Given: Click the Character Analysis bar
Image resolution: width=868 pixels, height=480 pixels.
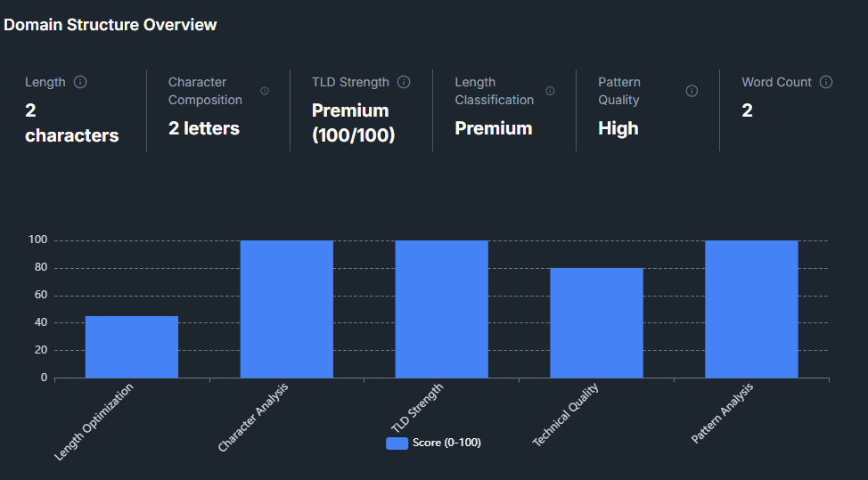Looking at the screenshot, I should (286, 309).
